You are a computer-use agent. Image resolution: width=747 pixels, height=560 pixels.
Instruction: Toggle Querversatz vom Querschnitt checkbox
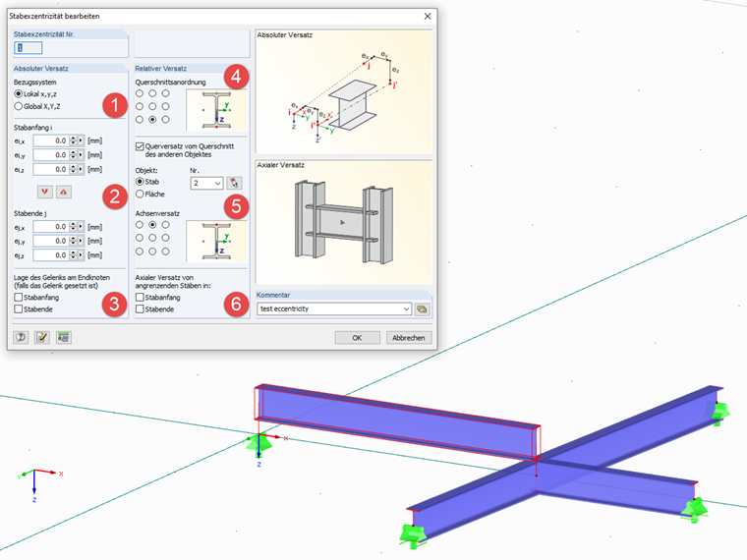click(x=140, y=146)
